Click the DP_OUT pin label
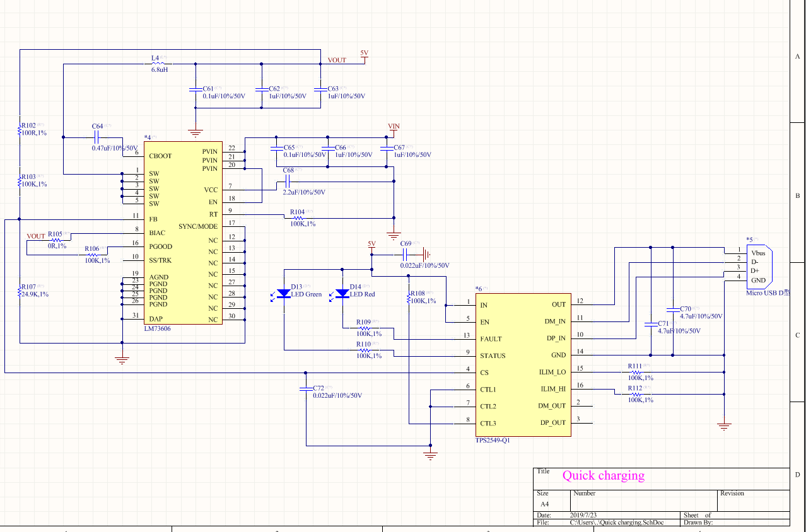 pyautogui.click(x=552, y=423)
